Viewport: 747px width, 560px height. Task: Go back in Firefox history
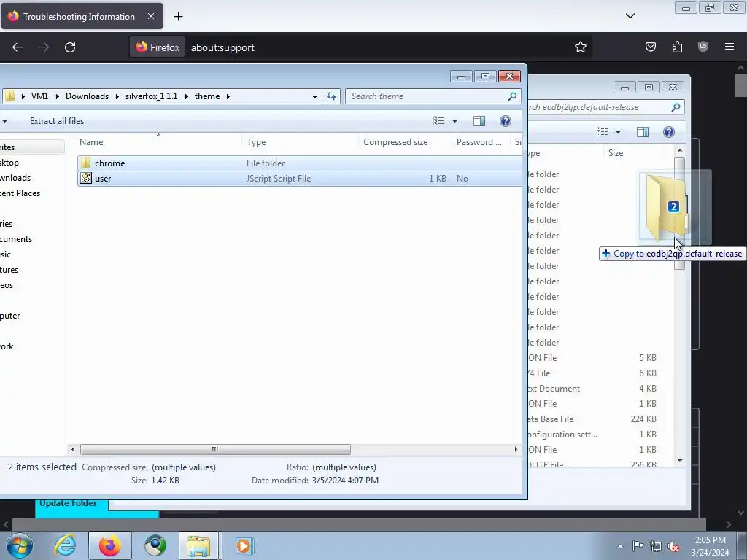click(x=18, y=47)
